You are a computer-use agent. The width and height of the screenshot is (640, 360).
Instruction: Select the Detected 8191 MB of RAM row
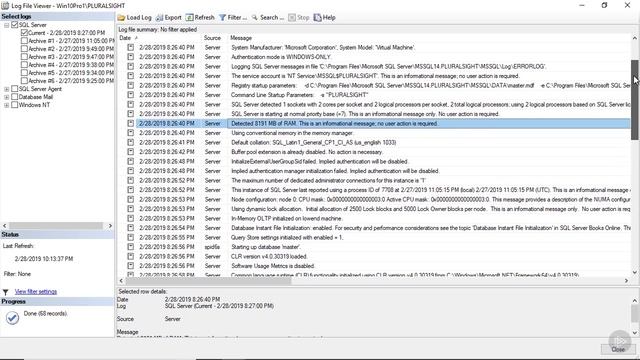coord(373,123)
